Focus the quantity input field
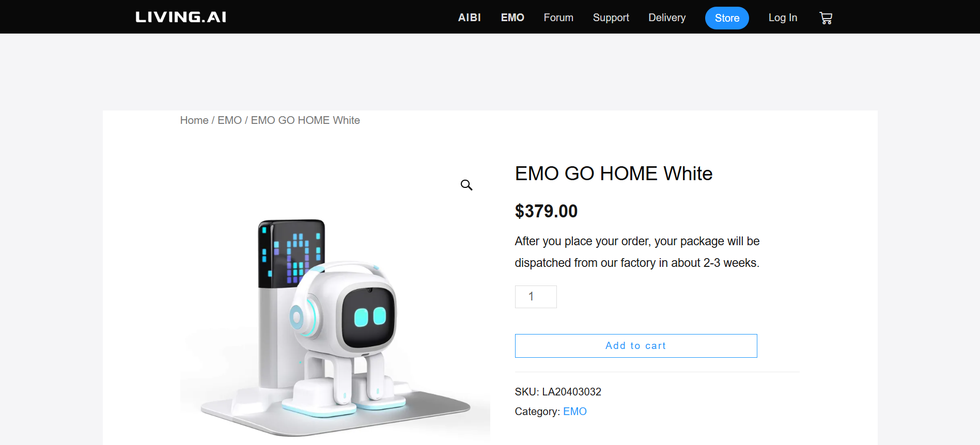This screenshot has height=445, width=980. pos(536,297)
